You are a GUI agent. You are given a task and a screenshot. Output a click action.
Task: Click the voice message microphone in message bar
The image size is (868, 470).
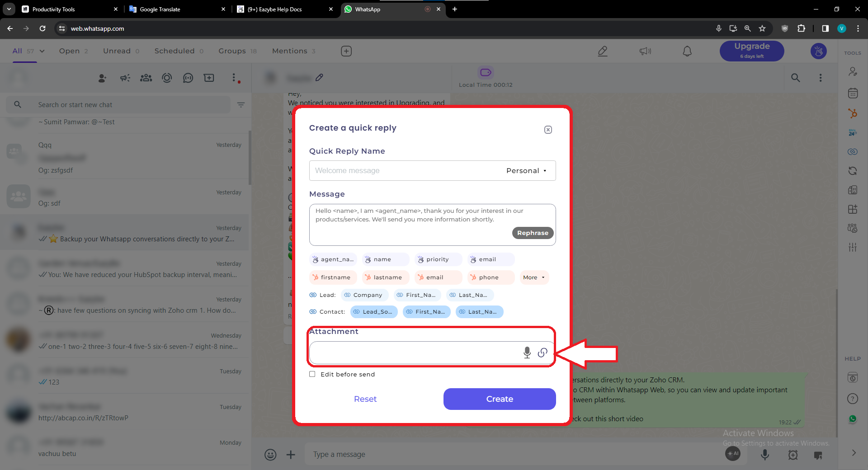click(x=765, y=455)
